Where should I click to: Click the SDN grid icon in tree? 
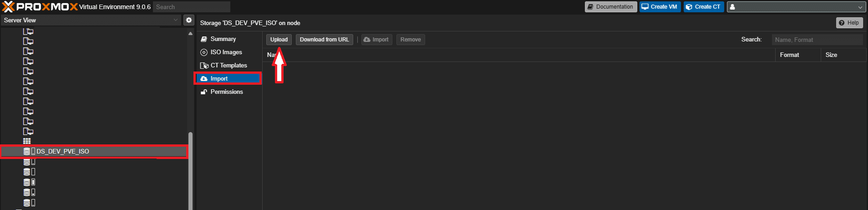27,141
